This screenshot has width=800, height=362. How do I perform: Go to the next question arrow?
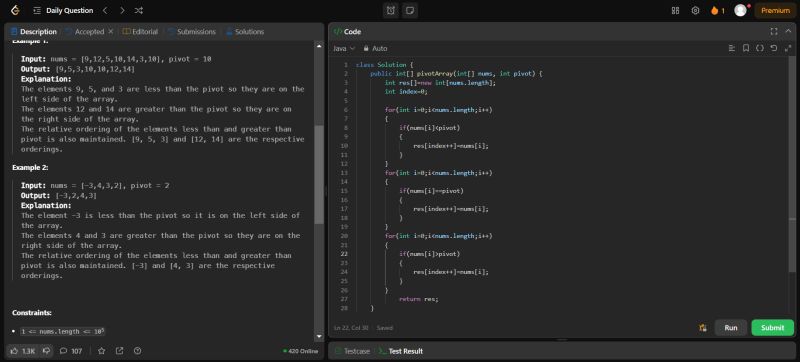tap(122, 10)
